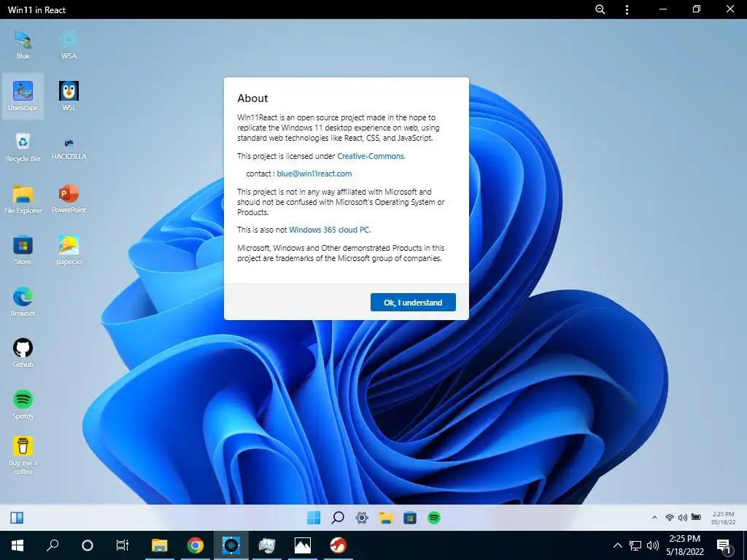Screen dimensions: 747x560
Task: Open the Win11 Start menu logo
Action: coord(314,518)
